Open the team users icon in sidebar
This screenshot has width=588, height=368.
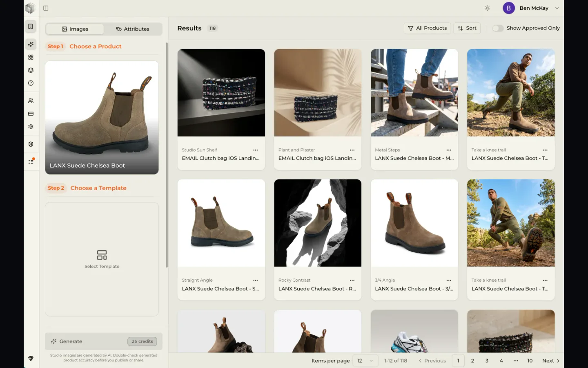[x=31, y=101]
